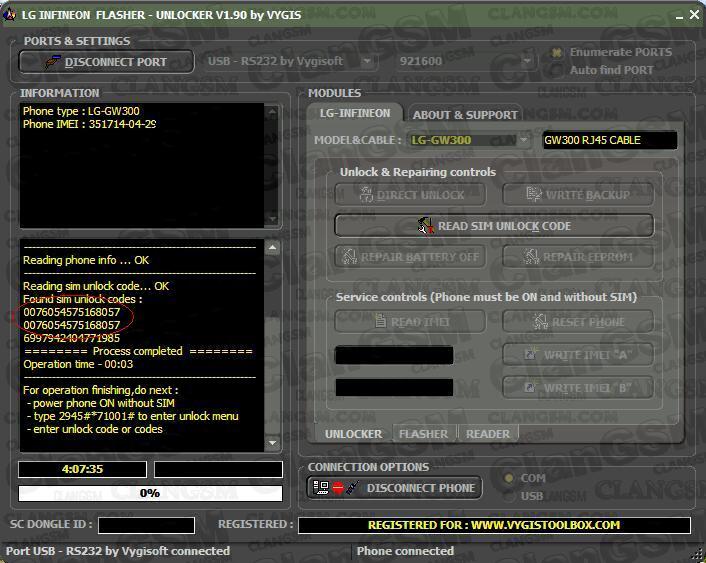Select the Enumerate PORTS radio option
The height and width of the screenshot is (563, 706).
click(557, 53)
